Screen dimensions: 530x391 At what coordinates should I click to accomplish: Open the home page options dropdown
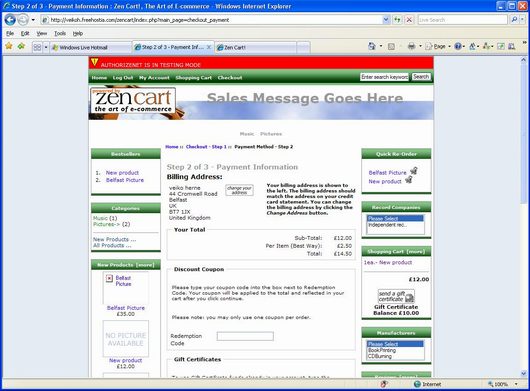pos(381,46)
